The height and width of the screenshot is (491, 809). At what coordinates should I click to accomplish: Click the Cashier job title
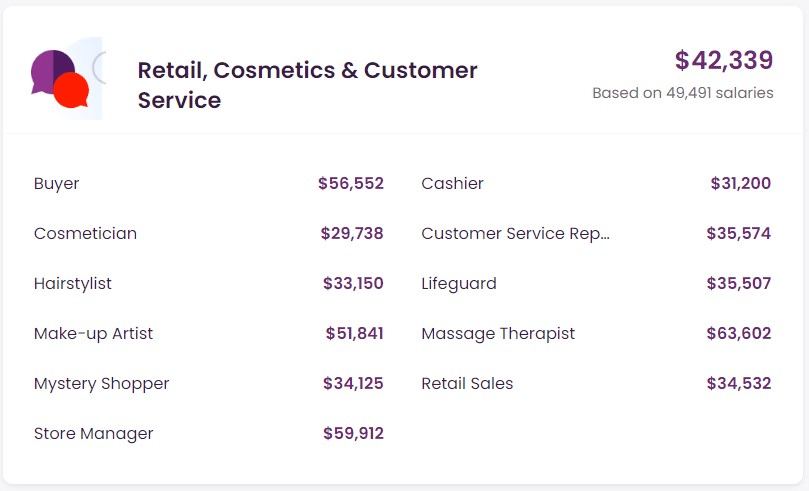click(x=452, y=183)
